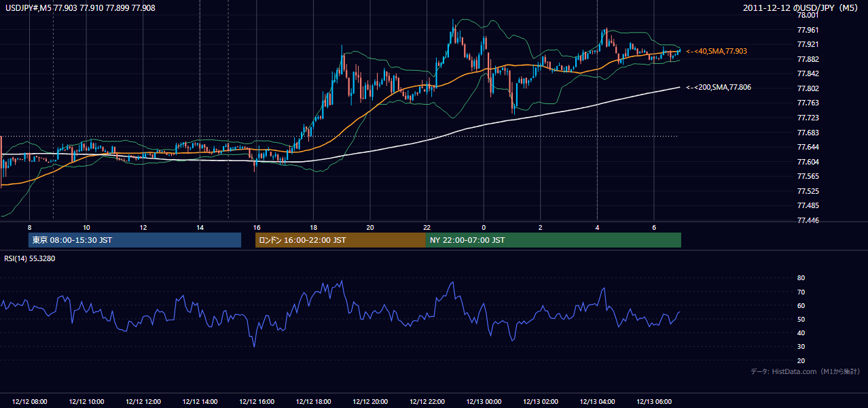Click RSI scale value 50
Screen dimensions: 868x408
pyautogui.click(x=801, y=319)
